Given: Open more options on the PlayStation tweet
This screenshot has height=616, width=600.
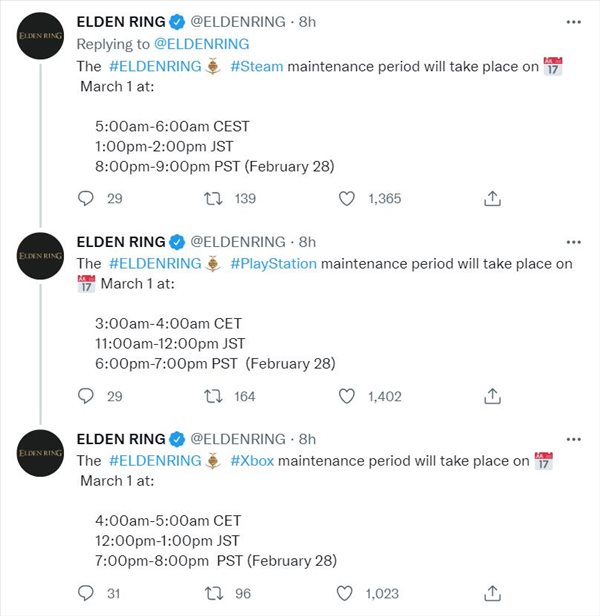Looking at the screenshot, I should coord(574,242).
